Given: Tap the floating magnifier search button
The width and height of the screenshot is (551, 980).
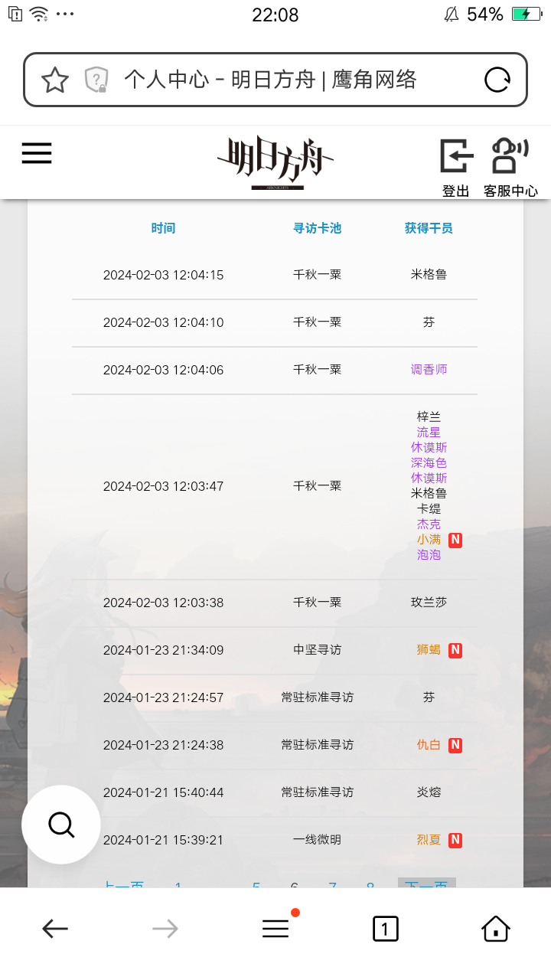Looking at the screenshot, I should coord(61,825).
